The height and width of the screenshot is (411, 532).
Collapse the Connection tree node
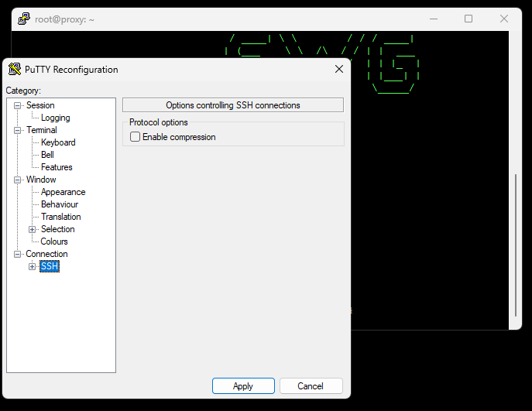[17, 254]
